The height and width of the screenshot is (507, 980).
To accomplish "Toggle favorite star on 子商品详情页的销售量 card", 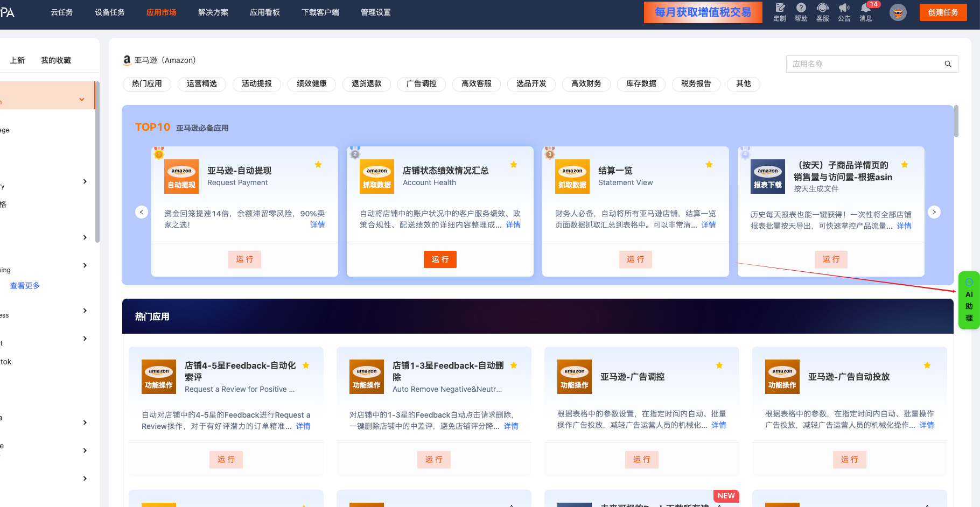I will click(x=905, y=165).
